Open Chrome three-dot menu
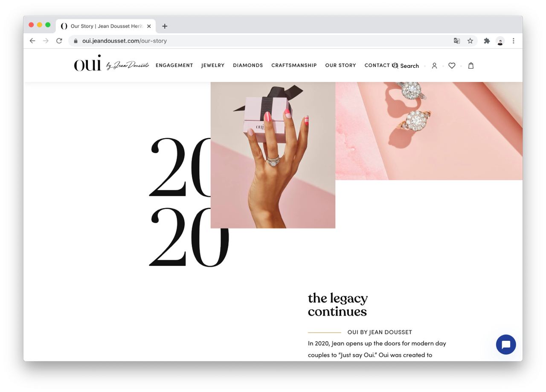 click(514, 41)
